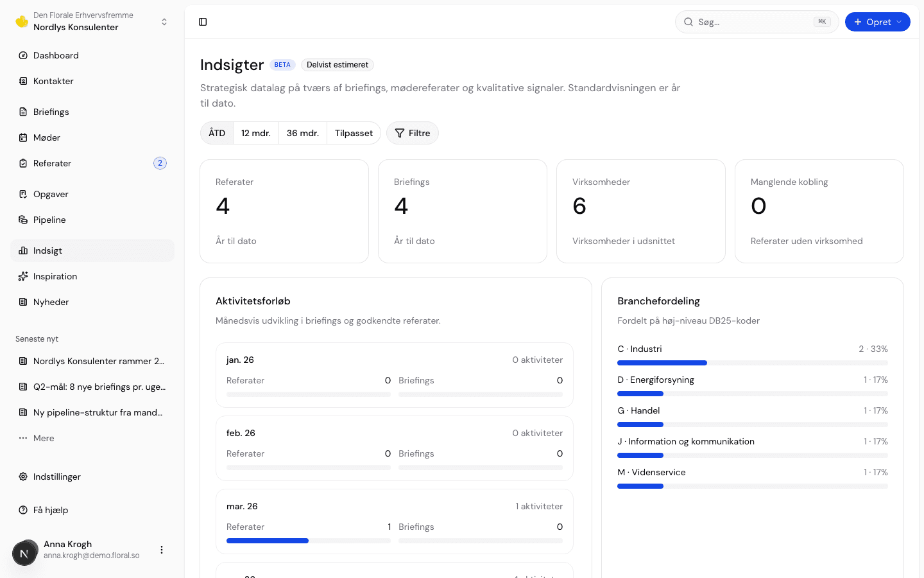Click the 2 · 33% value
The image size is (924, 578).
(873, 349)
